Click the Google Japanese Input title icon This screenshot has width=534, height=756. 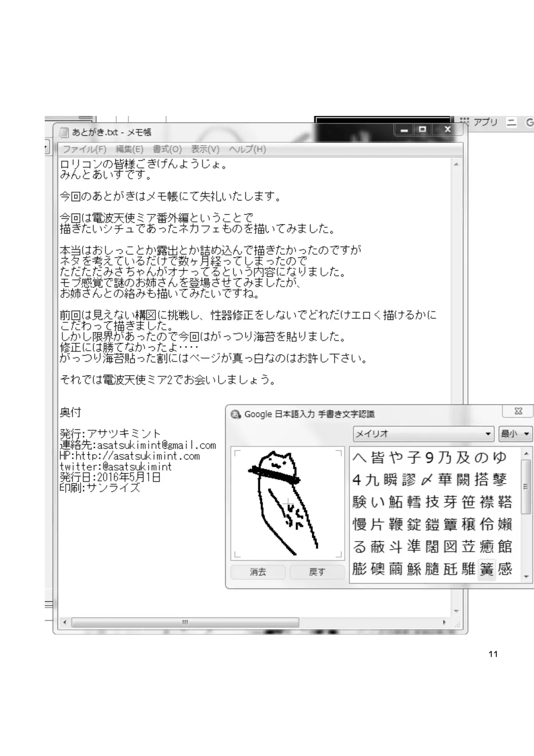pyautogui.click(x=236, y=415)
